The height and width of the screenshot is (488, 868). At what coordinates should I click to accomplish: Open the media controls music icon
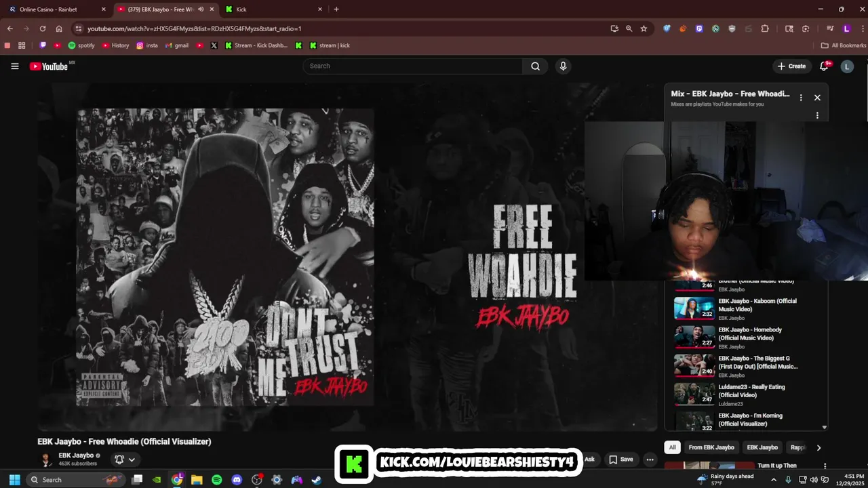click(829, 28)
